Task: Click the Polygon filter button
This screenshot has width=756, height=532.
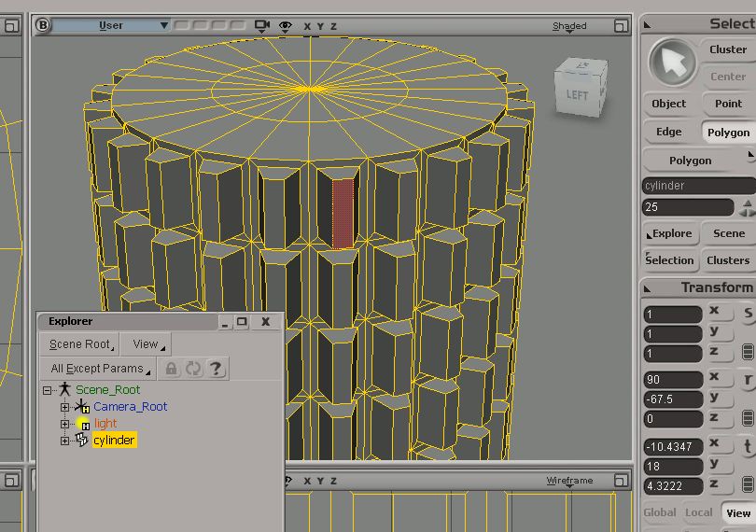Action: 728,133
